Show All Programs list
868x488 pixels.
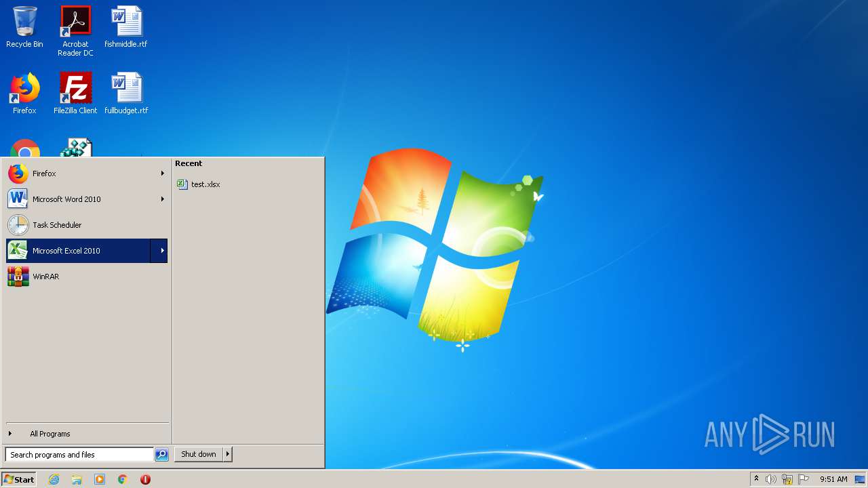(x=87, y=434)
